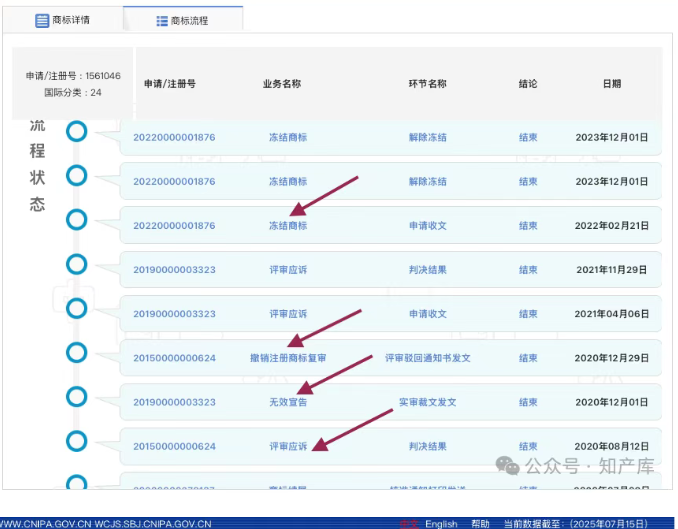Click timeline circle beside the 2021年04月06日 row

pos(77,308)
